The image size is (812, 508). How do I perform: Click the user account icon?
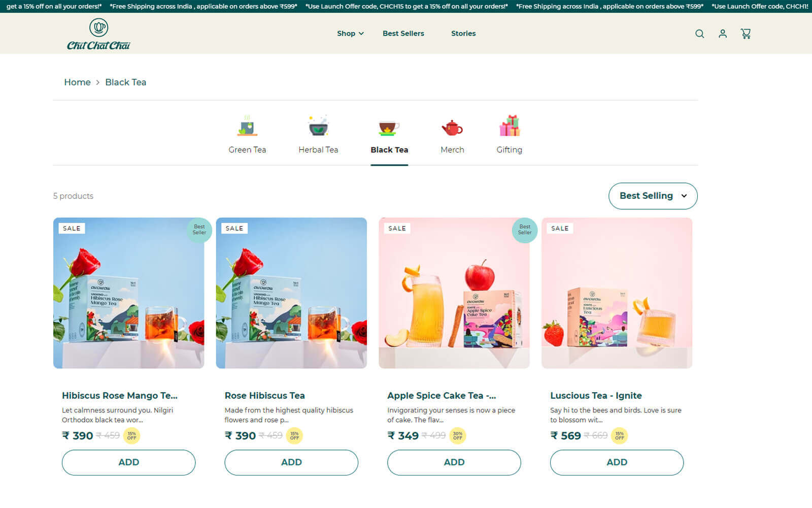[x=723, y=34]
